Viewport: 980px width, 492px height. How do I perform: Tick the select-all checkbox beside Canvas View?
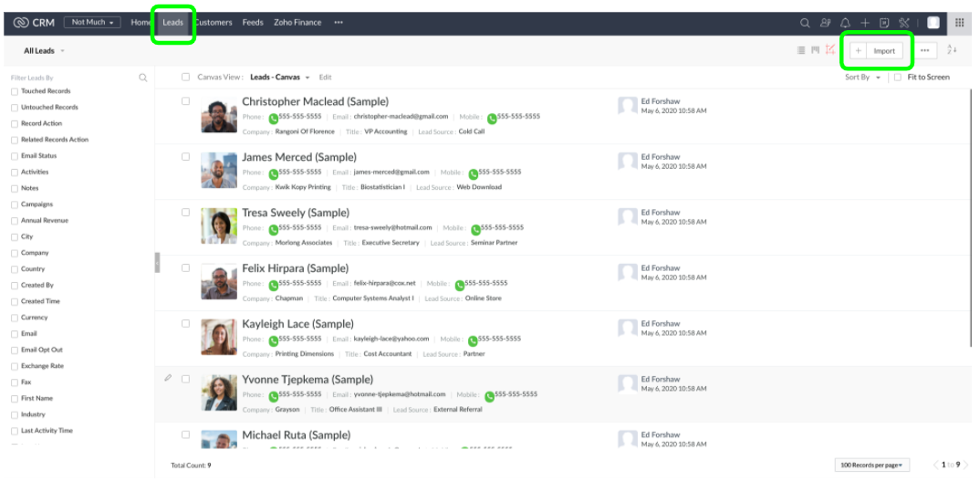(x=185, y=77)
